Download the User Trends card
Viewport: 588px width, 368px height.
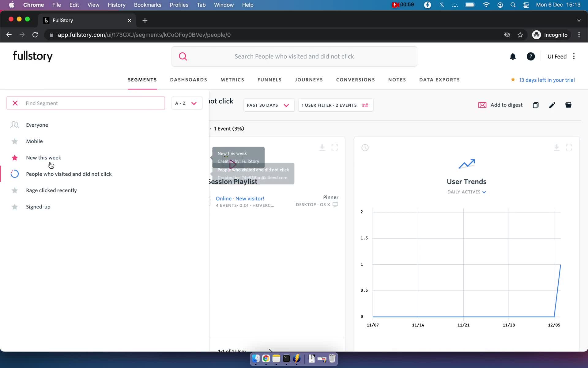556,148
